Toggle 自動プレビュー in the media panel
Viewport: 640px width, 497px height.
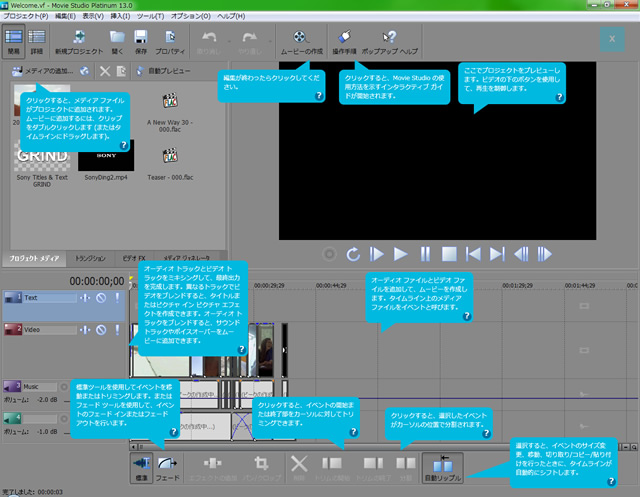point(163,71)
